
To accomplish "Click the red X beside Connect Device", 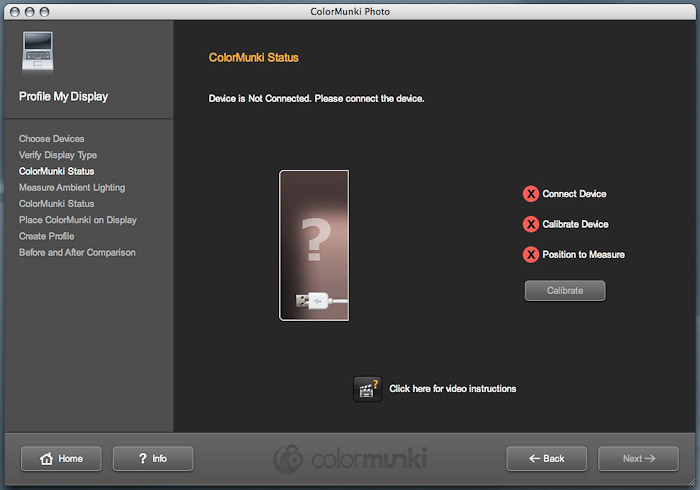I will pos(531,194).
